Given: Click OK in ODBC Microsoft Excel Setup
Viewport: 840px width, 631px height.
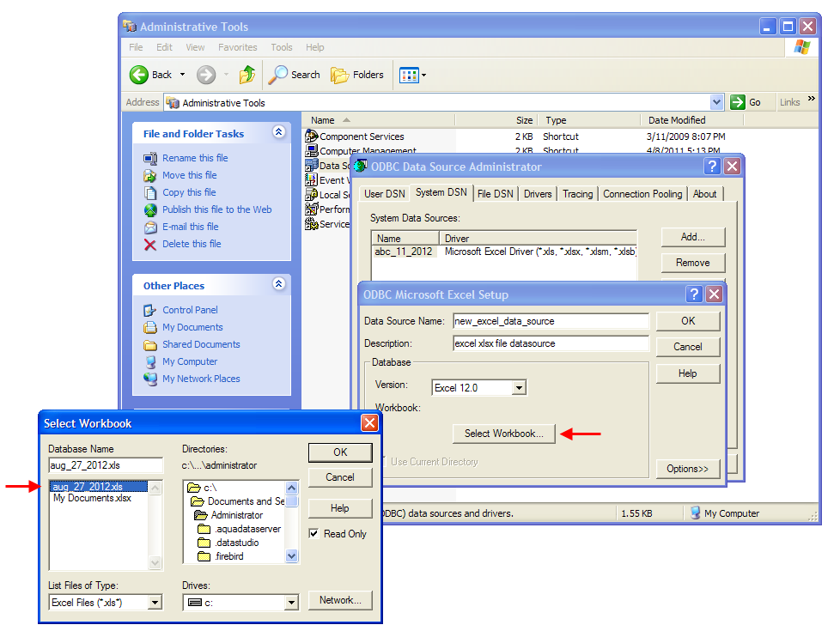Looking at the screenshot, I should [688, 321].
